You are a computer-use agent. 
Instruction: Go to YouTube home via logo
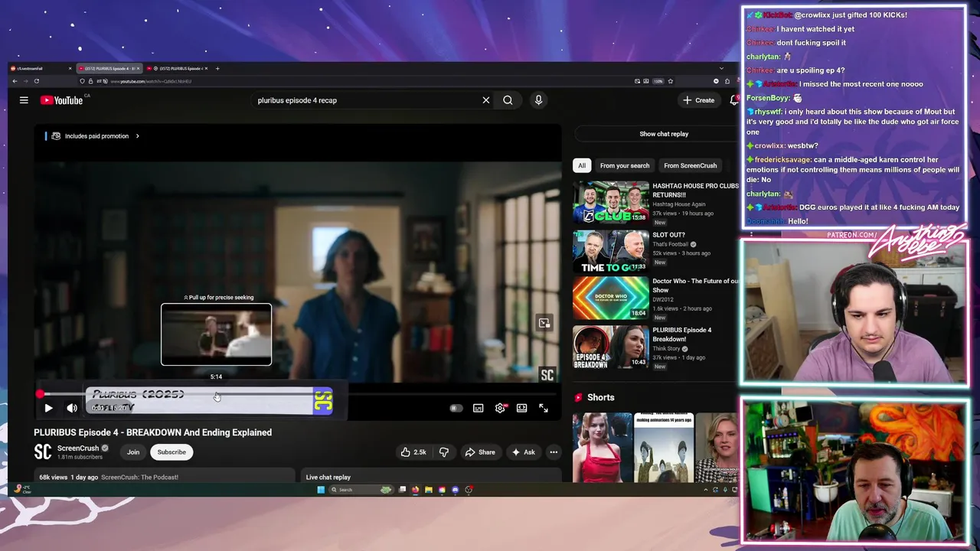point(62,100)
